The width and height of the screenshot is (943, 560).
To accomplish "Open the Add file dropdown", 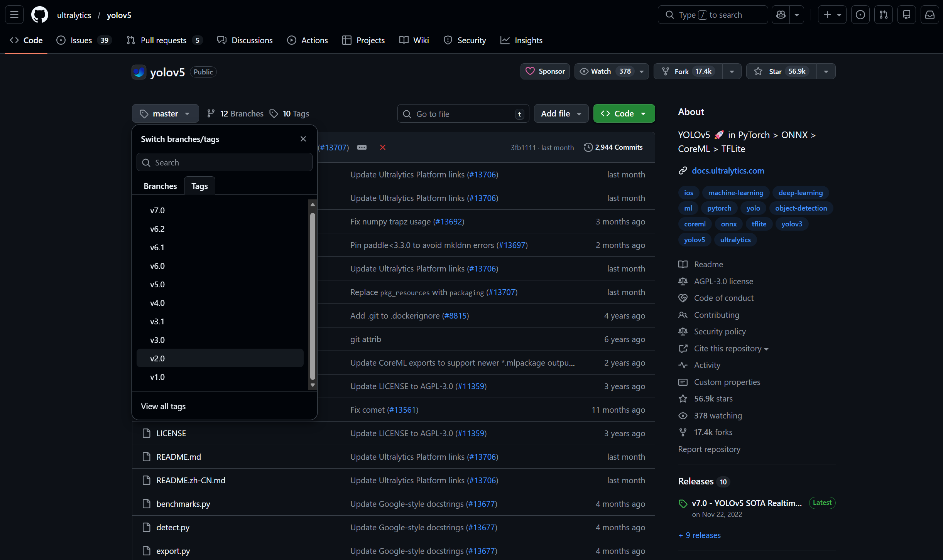I will pos(561,114).
